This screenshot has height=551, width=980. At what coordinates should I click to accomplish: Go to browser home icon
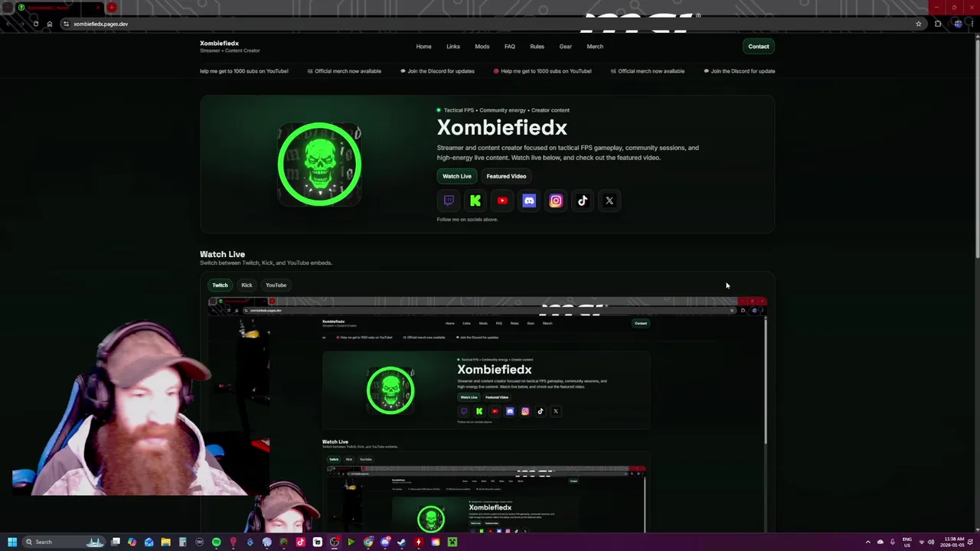point(50,24)
